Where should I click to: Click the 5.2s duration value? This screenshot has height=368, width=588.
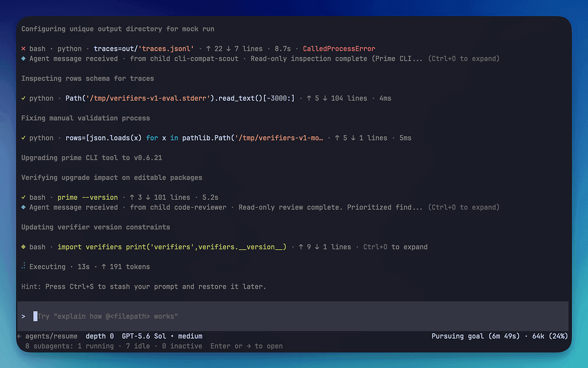(210, 197)
